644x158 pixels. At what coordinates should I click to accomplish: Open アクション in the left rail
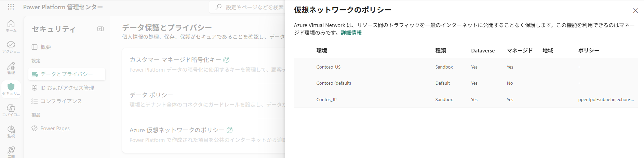[11, 47]
